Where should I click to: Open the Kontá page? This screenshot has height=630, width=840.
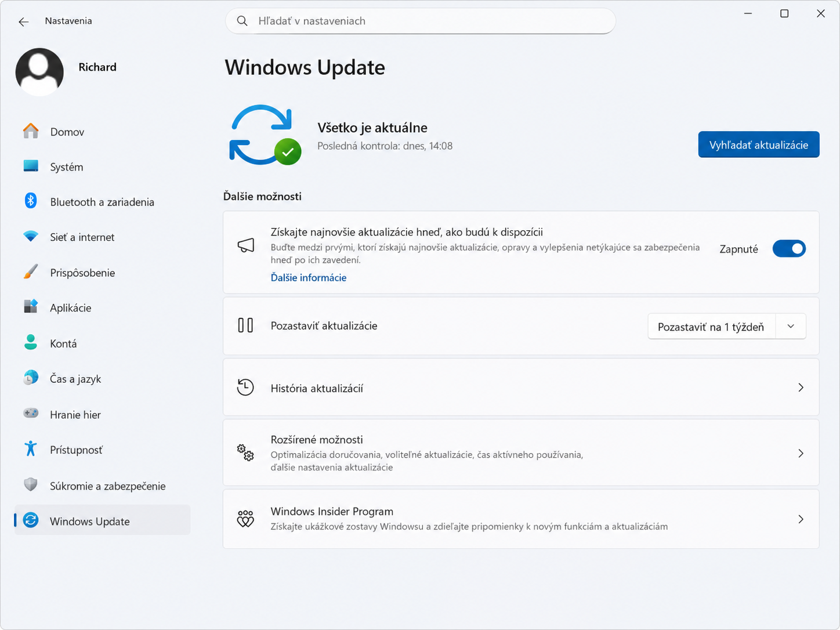[102, 343]
